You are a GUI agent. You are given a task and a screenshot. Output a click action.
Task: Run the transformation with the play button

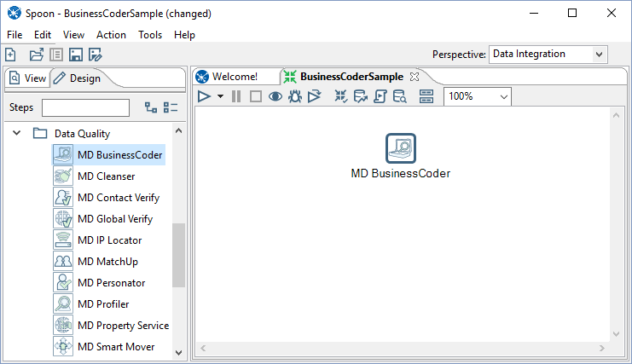coord(204,96)
